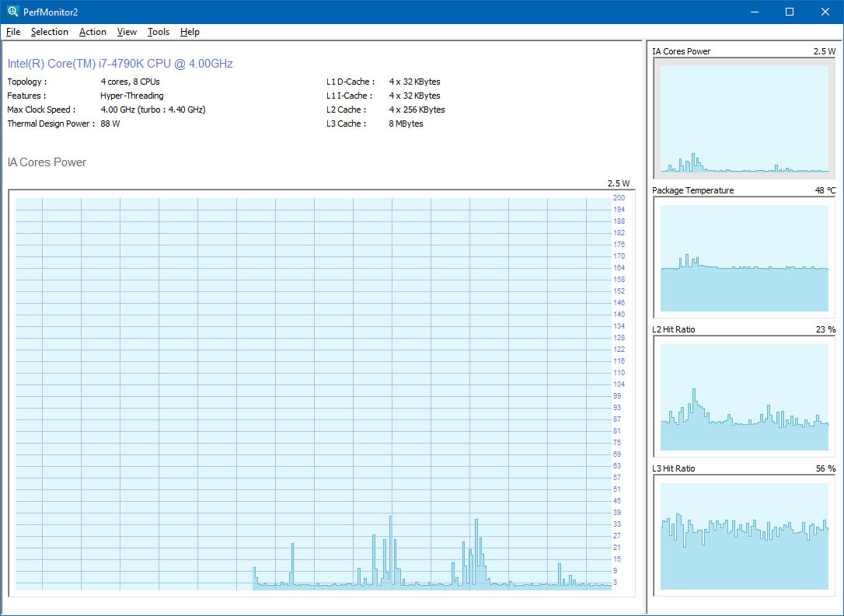This screenshot has height=616, width=844.
Task: Click the Intel Core i7-4790K CPU title
Action: (120, 64)
